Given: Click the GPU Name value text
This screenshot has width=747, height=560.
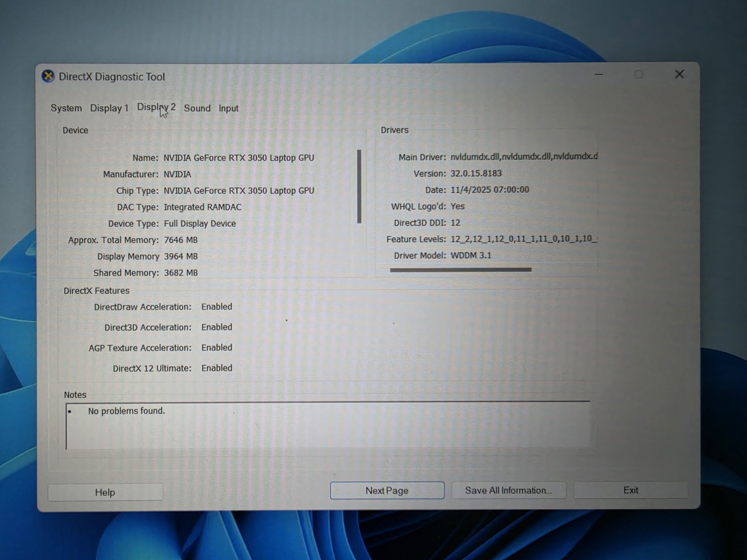Looking at the screenshot, I should point(239,157).
